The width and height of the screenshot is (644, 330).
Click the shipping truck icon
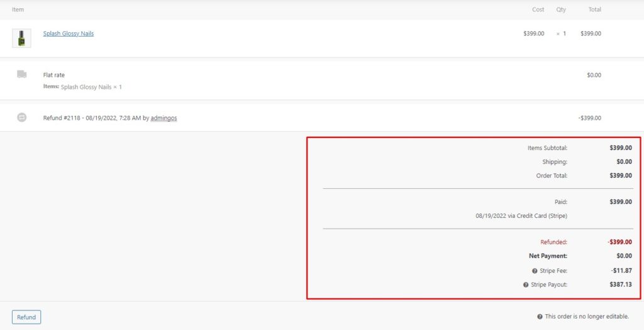tap(22, 74)
